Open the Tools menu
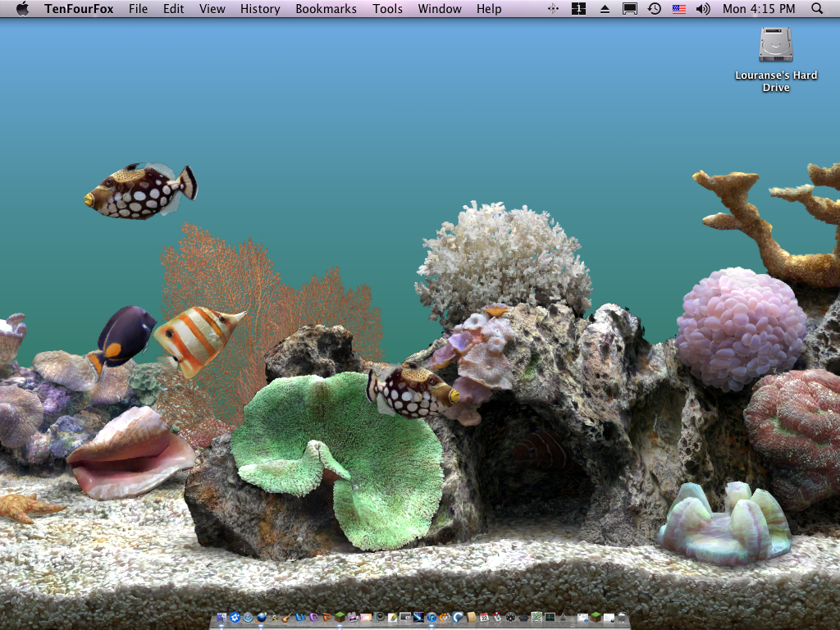840x630 pixels. 387,9
